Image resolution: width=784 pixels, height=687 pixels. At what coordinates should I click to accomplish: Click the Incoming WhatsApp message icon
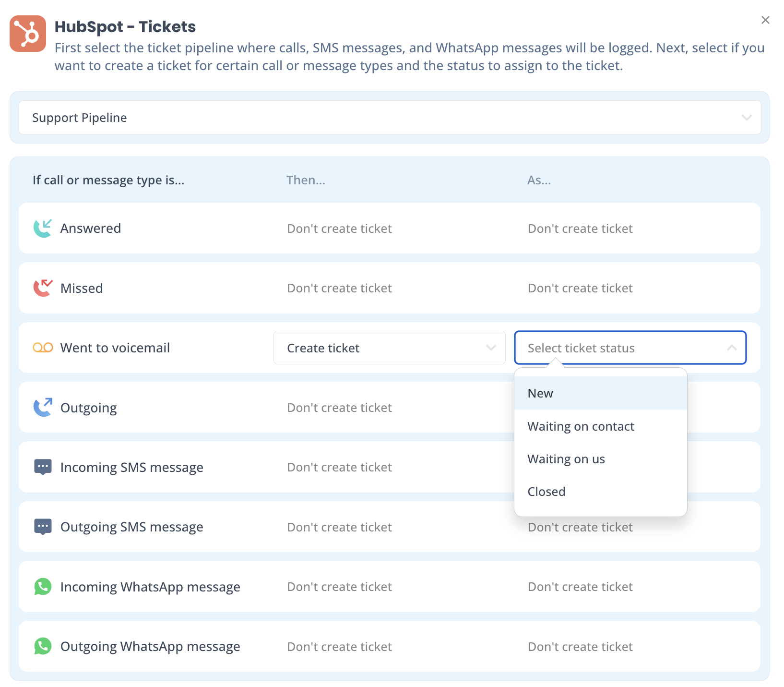(x=43, y=587)
